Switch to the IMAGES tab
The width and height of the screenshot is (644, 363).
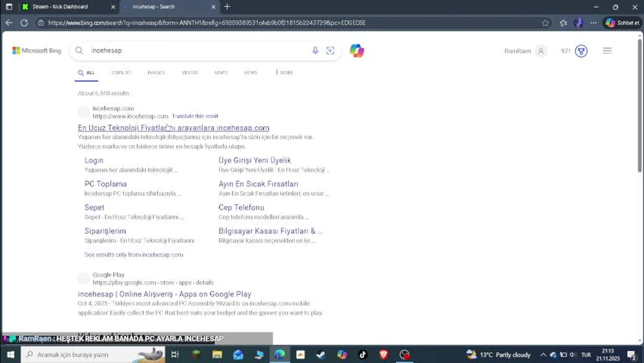coord(156,73)
